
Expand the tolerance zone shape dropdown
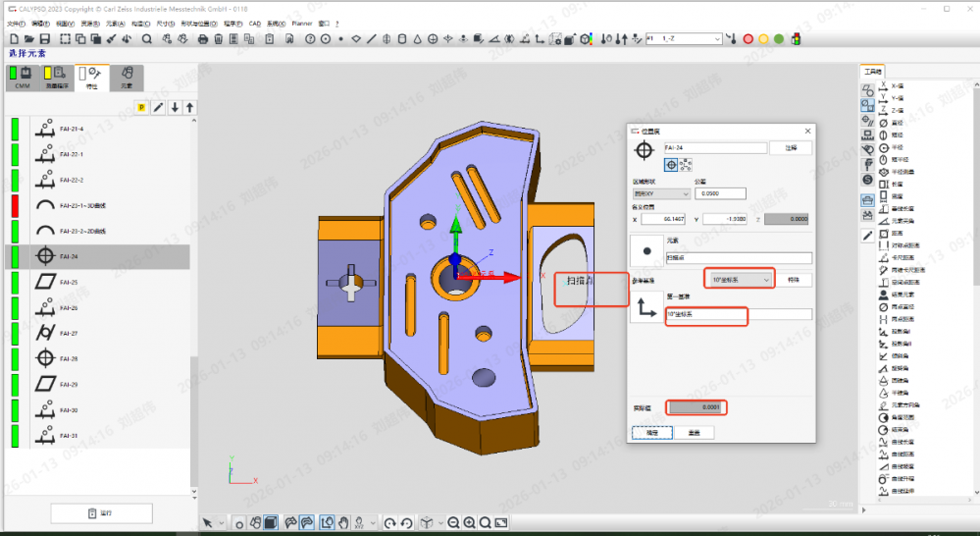660,193
